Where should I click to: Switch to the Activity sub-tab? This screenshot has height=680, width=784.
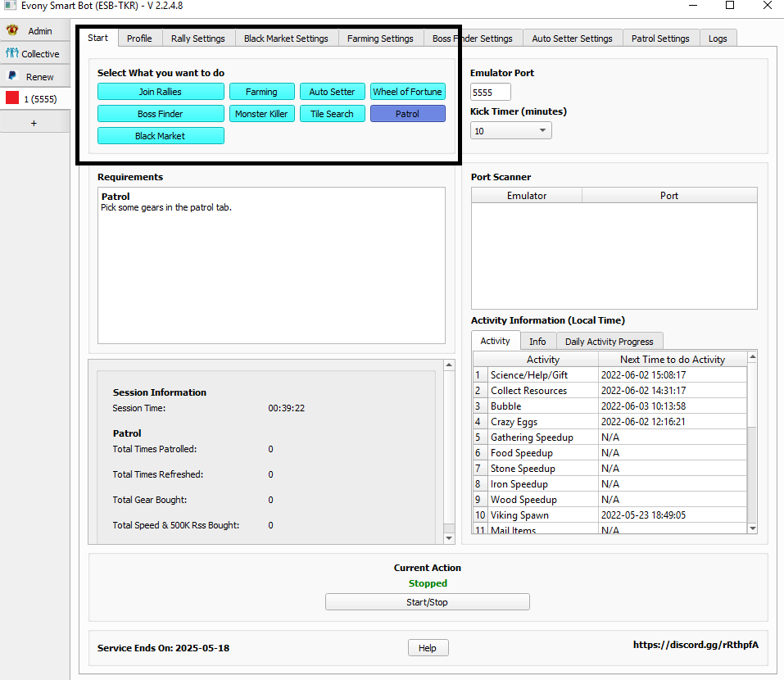496,341
